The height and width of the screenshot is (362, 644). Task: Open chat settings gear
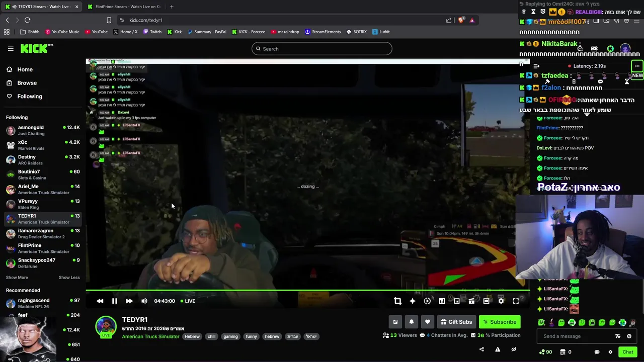(x=610, y=352)
